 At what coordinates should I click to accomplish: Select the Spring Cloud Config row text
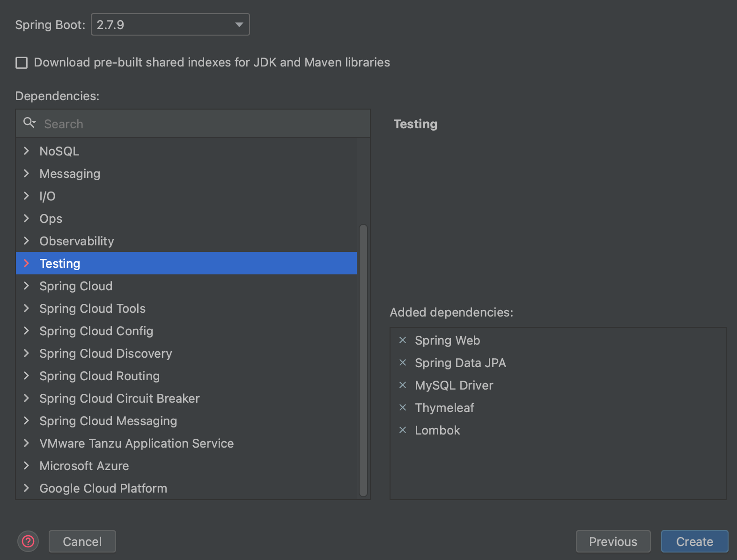click(x=96, y=331)
